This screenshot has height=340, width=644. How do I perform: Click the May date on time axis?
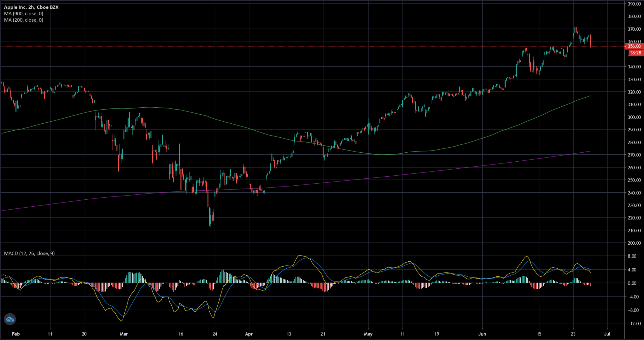click(368, 334)
